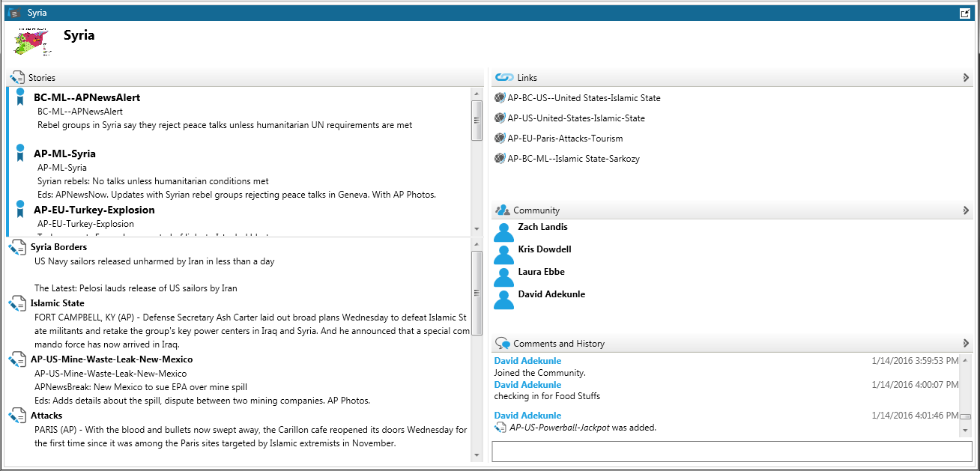980x471 pixels.
Task: Click David Adekunle on 'checking in' comment
Action: (x=527, y=385)
